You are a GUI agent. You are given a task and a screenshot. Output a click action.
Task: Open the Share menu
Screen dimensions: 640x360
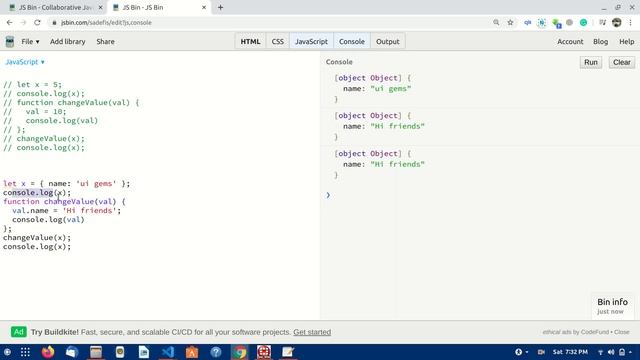click(x=105, y=42)
